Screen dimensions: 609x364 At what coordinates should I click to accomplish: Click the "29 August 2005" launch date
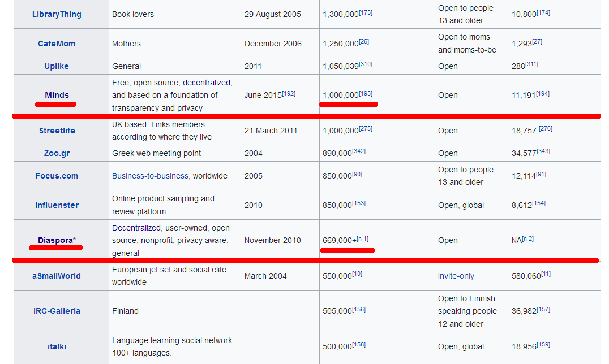coord(273,14)
